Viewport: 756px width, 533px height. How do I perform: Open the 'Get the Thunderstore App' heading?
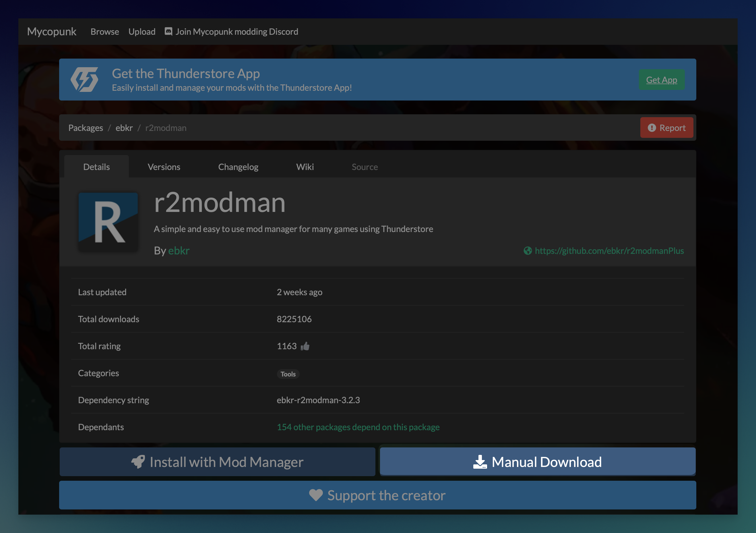[x=186, y=74]
